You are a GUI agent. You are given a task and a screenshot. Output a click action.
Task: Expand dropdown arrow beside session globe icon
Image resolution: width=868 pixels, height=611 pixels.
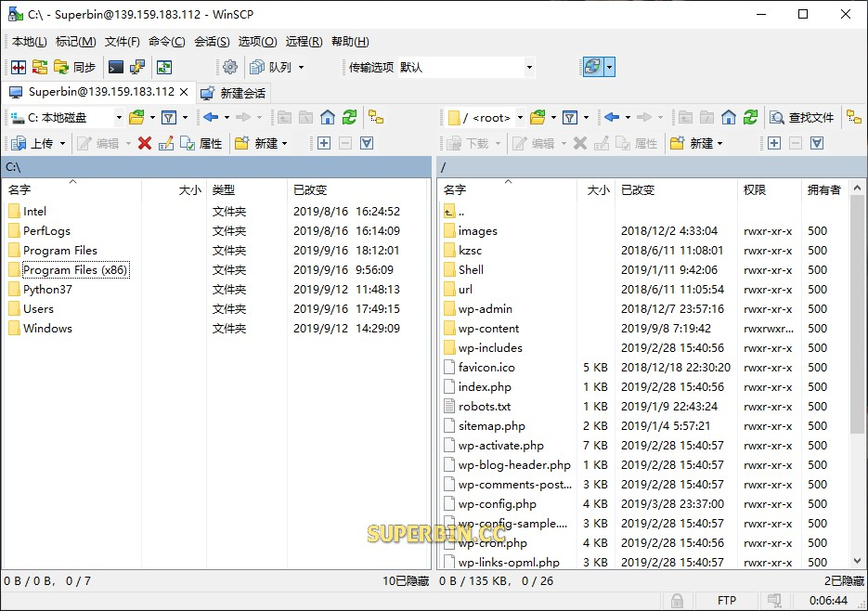click(x=610, y=67)
